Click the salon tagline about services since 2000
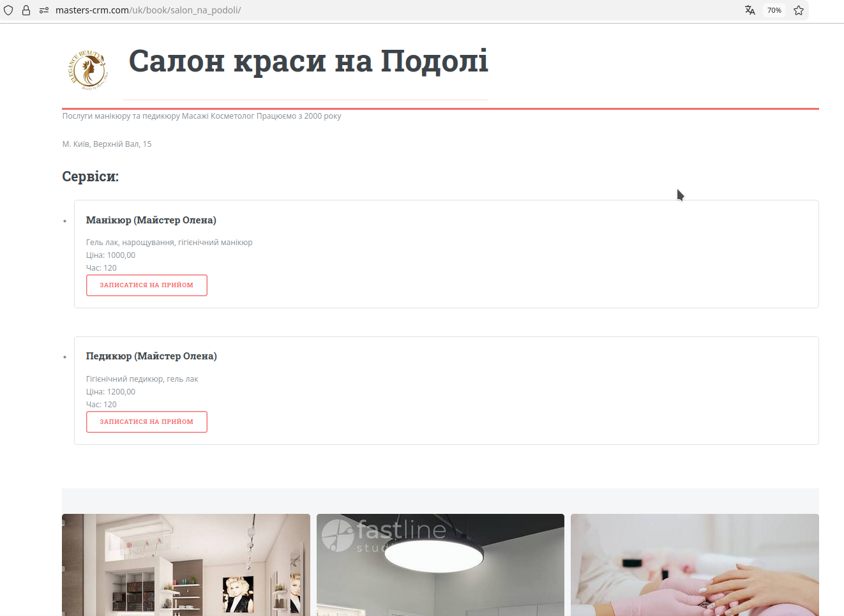 [x=201, y=116]
